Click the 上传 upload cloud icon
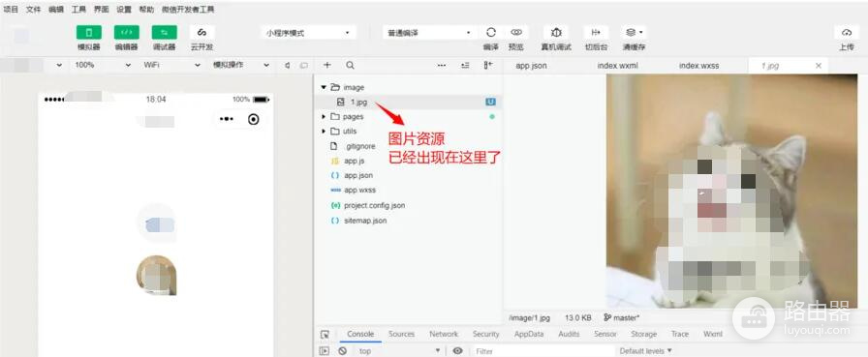 click(x=847, y=32)
